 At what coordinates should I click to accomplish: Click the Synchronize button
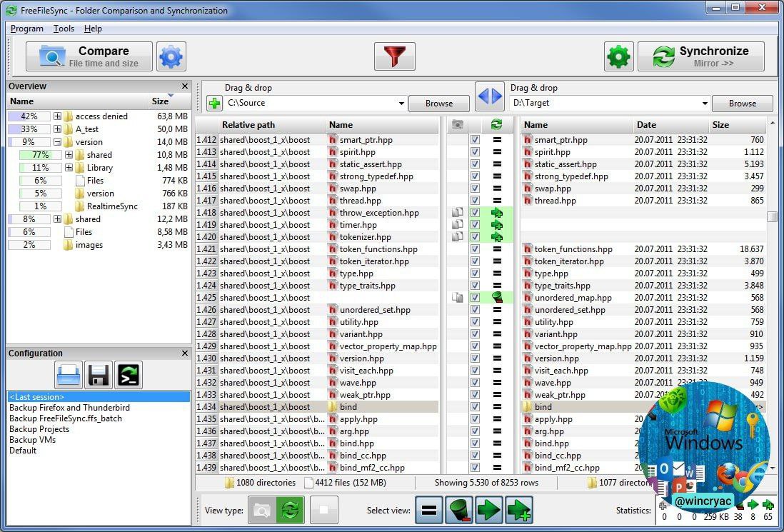click(x=701, y=56)
